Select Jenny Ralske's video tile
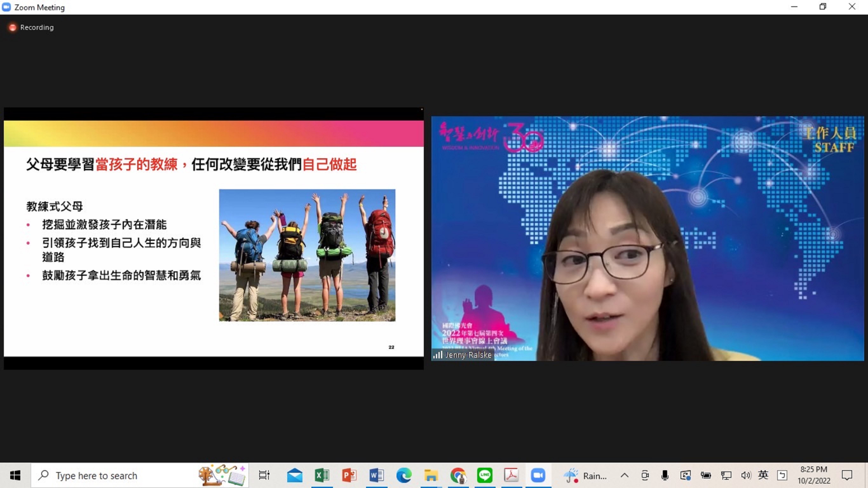The image size is (868, 488). tap(648, 238)
